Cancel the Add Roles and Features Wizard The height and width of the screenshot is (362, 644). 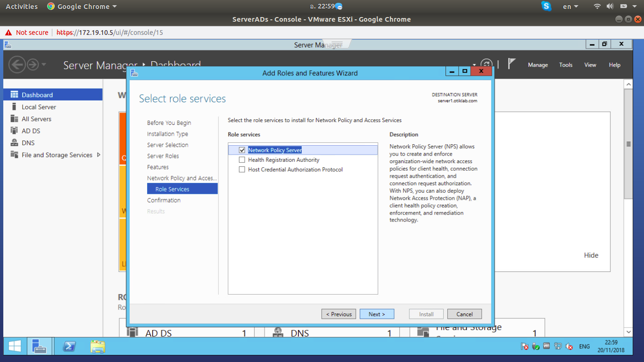point(464,314)
